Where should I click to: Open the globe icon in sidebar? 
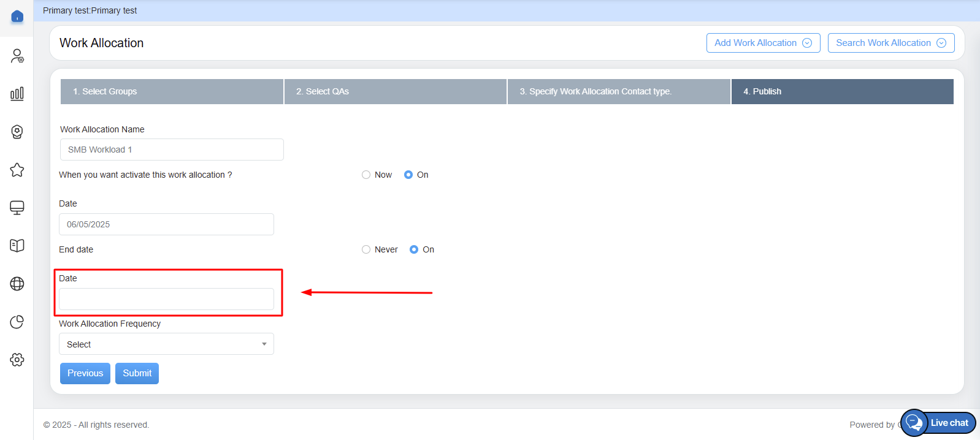[17, 284]
